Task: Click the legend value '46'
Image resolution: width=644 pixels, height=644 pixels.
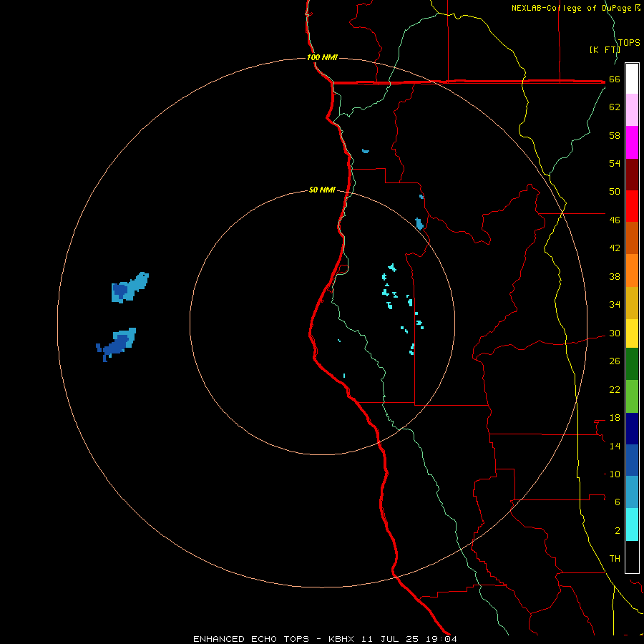Action: [x=615, y=220]
